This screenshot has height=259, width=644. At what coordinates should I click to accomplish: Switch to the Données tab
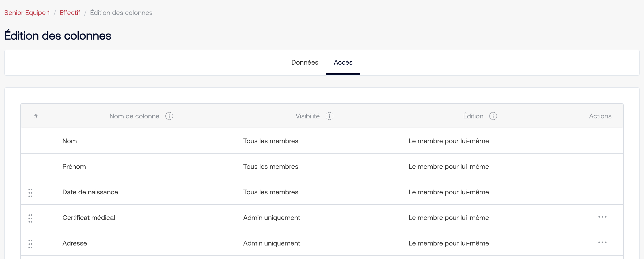(305, 62)
